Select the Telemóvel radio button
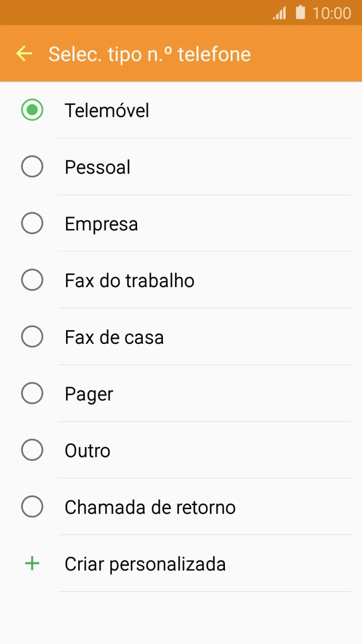Screen dimensions: 362x644 click(32, 110)
